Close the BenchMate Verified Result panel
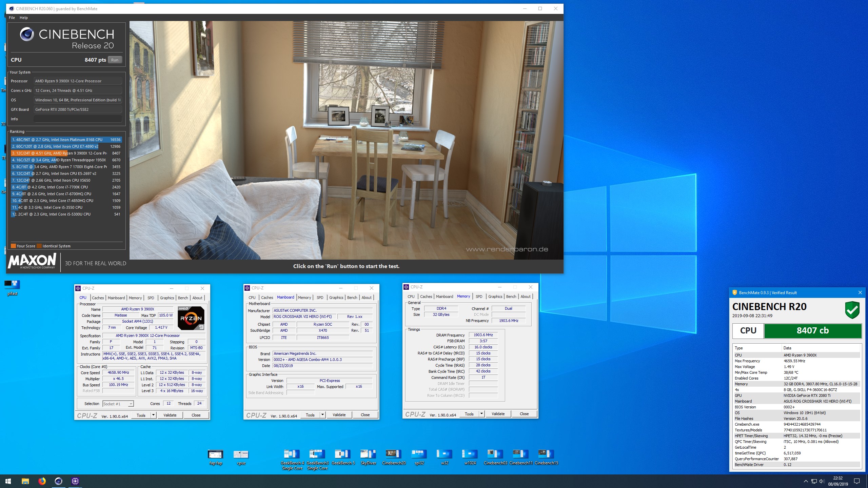 point(860,292)
